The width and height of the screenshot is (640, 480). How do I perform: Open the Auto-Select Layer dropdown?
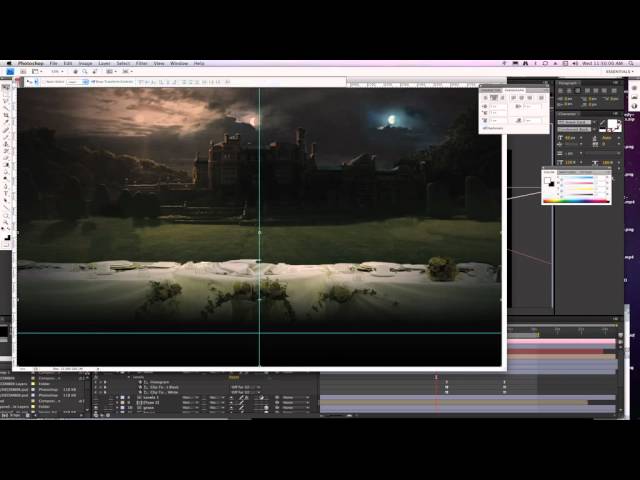tap(77, 82)
